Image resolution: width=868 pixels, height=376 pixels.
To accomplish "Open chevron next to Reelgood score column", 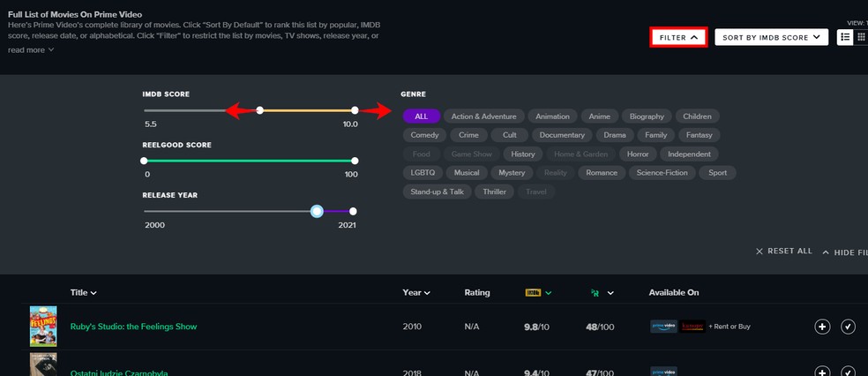I will click(x=610, y=293).
